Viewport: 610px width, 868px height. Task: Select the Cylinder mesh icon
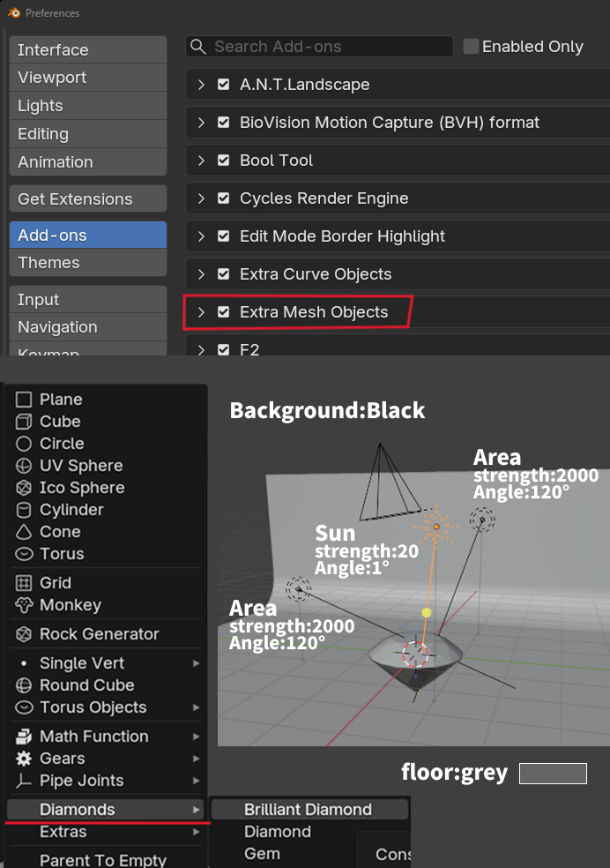point(24,510)
